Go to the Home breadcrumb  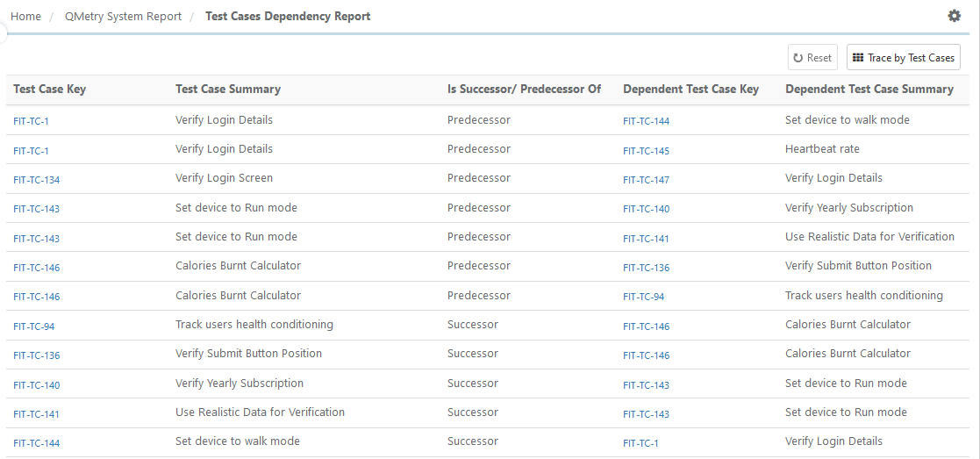click(25, 17)
